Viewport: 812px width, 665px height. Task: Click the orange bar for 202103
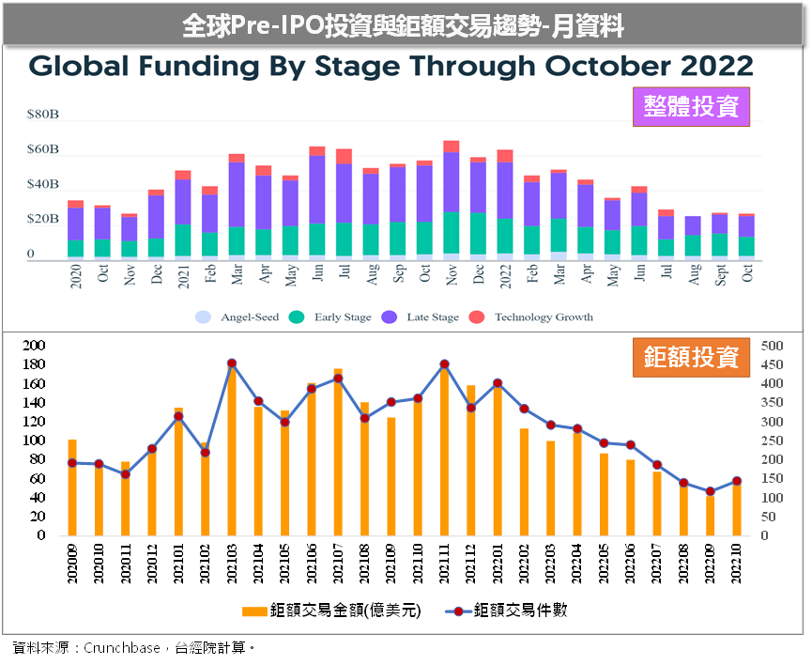[232, 449]
